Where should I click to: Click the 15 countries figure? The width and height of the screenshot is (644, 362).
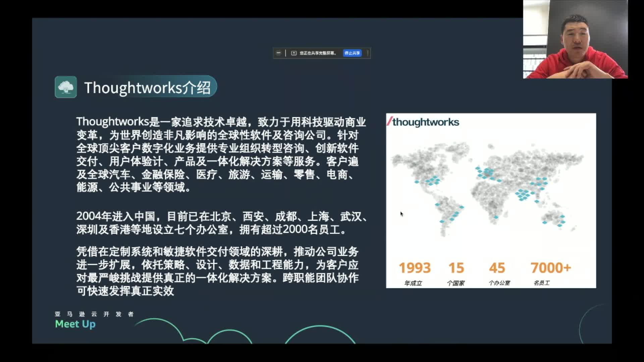click(456, 268)
